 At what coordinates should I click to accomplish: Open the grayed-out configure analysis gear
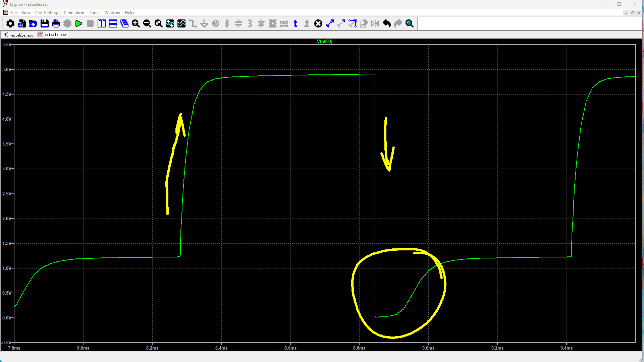tap(67, 23)
